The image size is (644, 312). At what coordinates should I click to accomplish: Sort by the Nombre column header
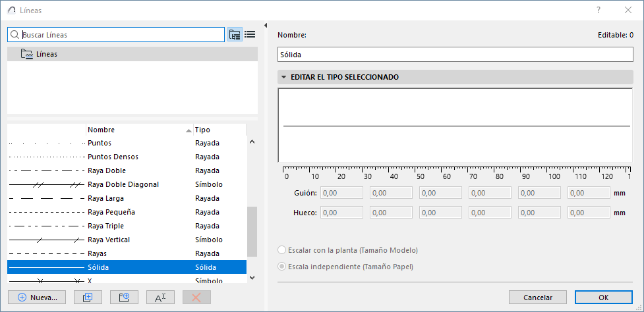tap(139, 130)
